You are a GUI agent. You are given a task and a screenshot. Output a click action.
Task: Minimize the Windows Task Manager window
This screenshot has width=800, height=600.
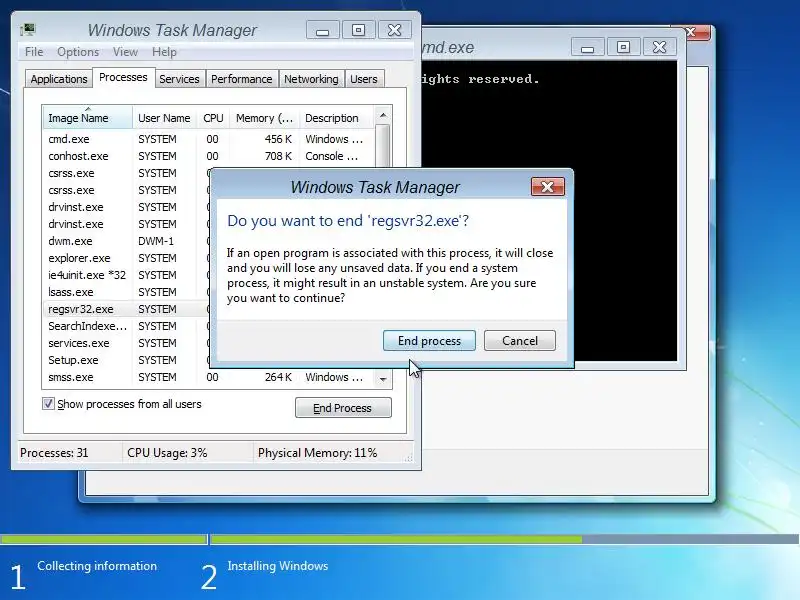[322, 30]
